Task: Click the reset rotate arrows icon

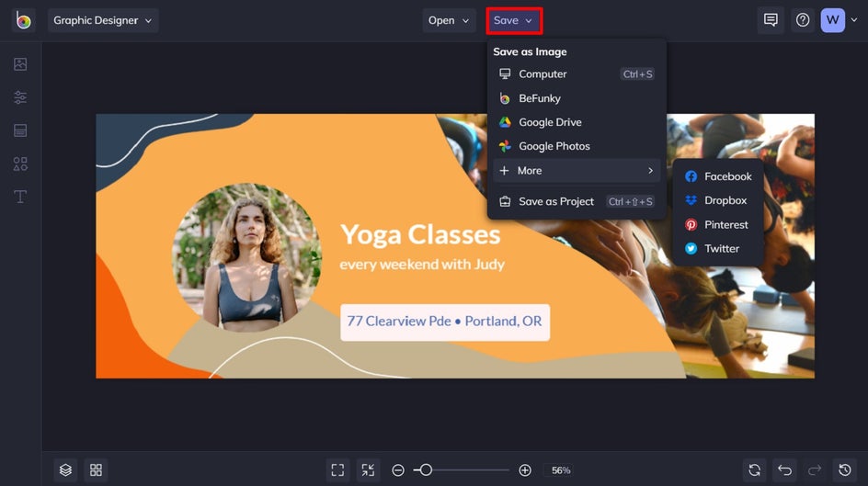Action: pyautogui.click(x=755, y=470)
